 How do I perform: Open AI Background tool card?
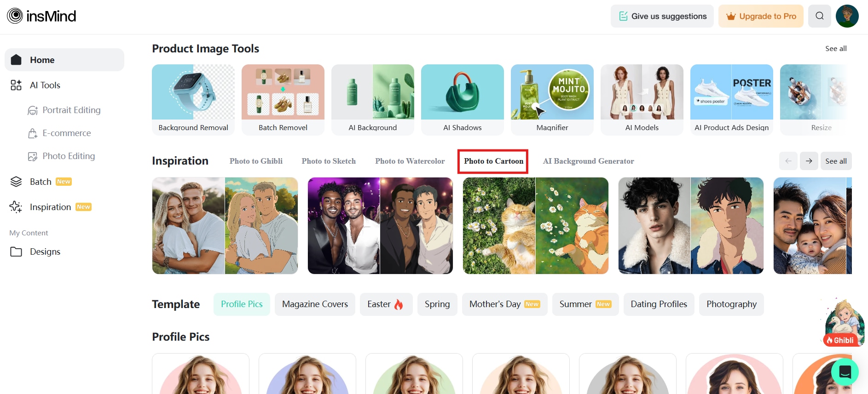pos(373,99)
